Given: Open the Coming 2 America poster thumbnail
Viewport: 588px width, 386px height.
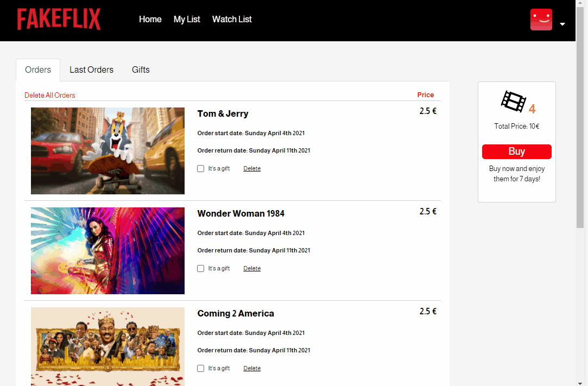Looking at the screenshot, I should pyautogui.click(x=108, y=346).
